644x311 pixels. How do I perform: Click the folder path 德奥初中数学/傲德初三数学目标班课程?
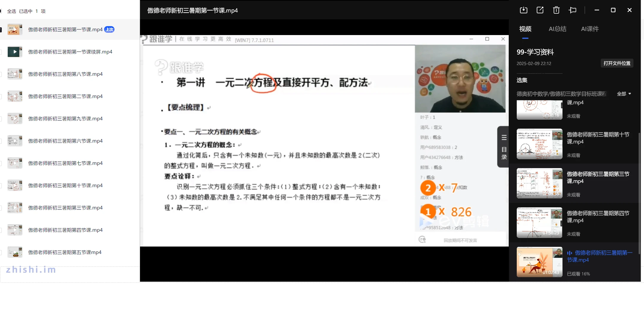point(561,94)
